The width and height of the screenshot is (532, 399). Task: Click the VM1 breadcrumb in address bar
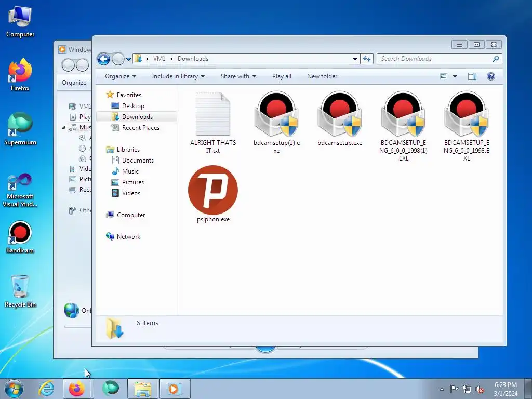coord(159,59)
